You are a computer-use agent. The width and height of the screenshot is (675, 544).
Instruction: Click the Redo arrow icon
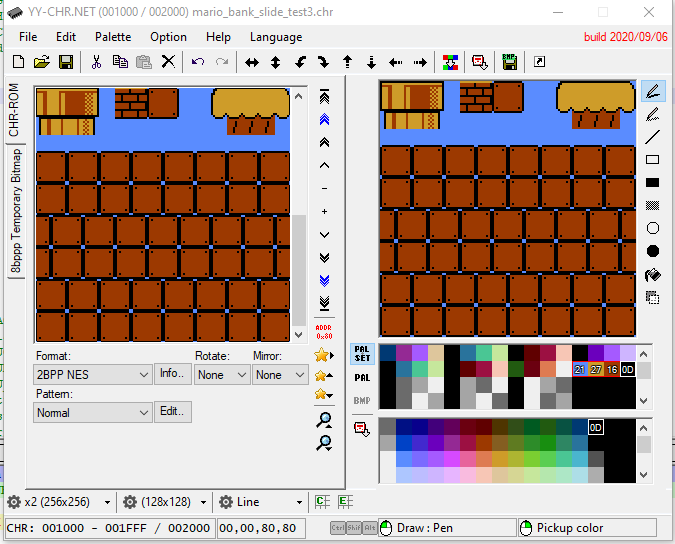(222, 62)
